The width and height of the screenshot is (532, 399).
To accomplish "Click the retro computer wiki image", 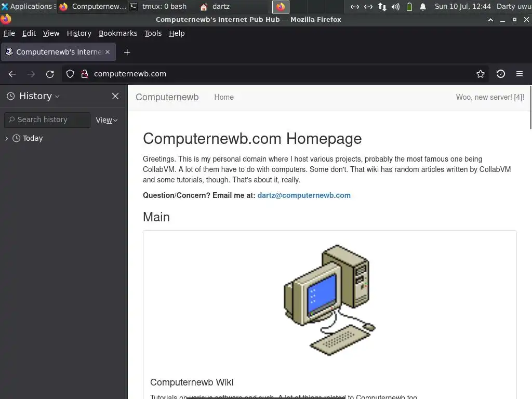I will coord(330,300).
